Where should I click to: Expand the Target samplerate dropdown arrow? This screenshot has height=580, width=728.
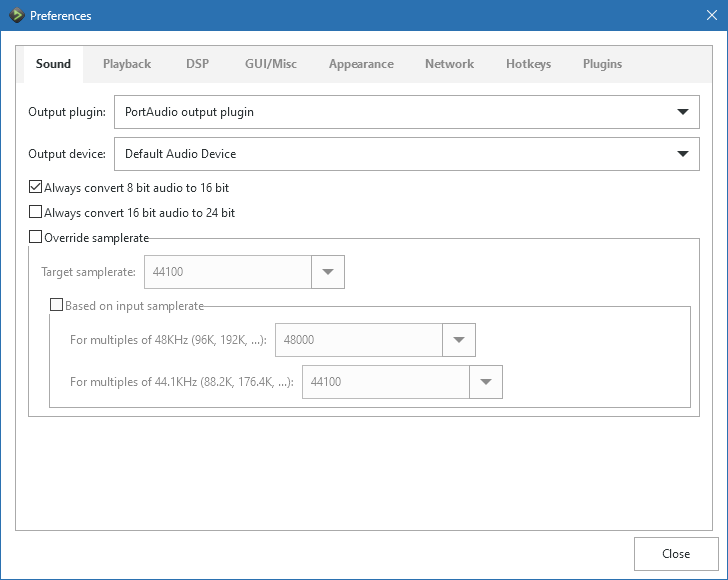coord(328,272)
